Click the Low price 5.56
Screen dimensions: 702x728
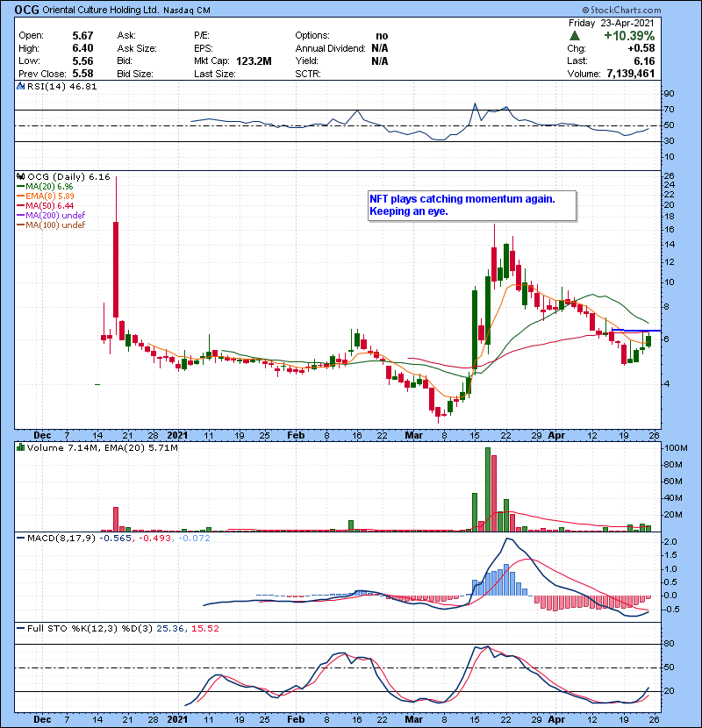[x=82, y=61]
